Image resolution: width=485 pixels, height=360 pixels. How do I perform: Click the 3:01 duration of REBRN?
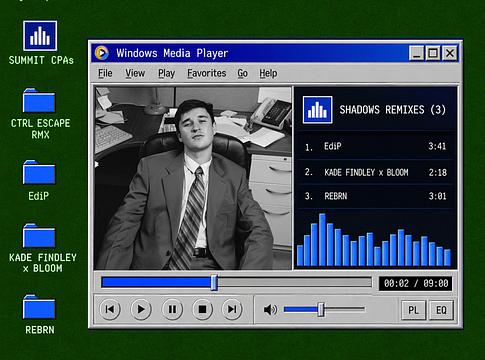(437, 196)
